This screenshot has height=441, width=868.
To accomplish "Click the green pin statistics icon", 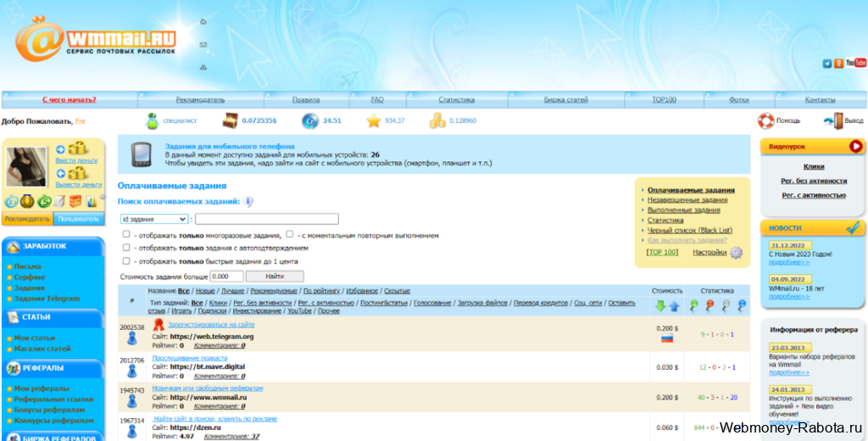I will (693, 305).
